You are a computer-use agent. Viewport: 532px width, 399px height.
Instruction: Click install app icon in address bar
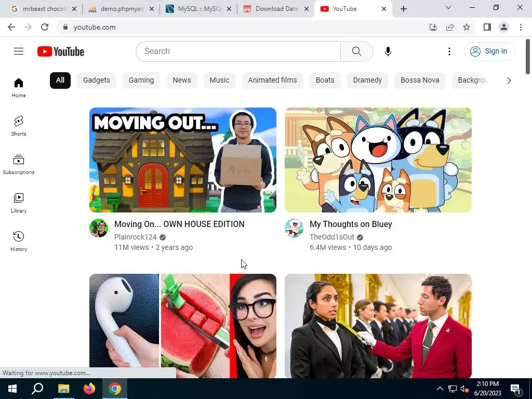click(x=433, y=27)
